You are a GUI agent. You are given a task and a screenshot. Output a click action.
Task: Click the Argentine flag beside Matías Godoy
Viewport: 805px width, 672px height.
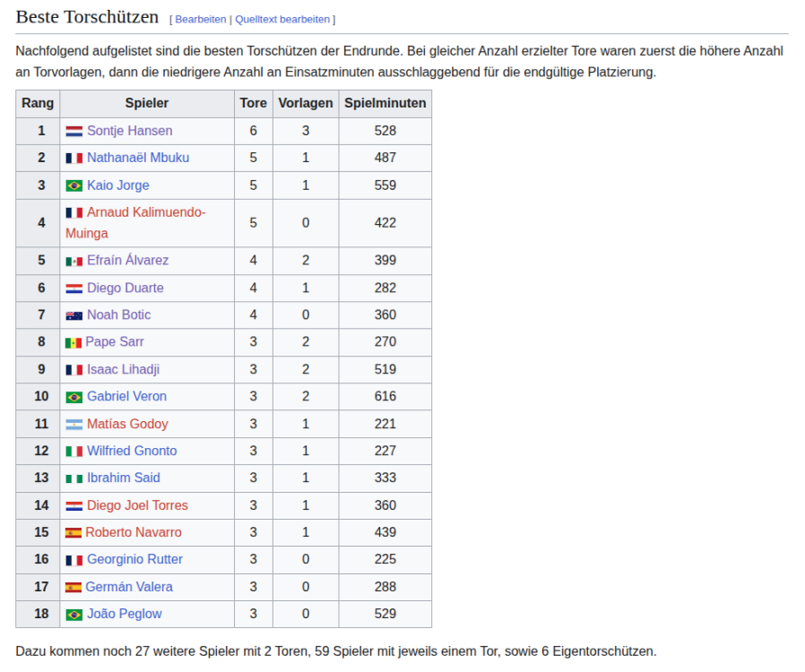(x=74, y=424)
